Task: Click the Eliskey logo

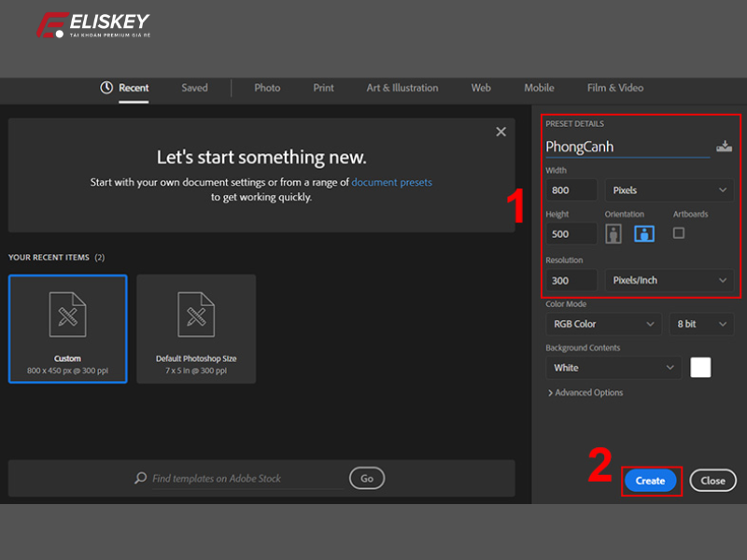Action: [92, 25]
